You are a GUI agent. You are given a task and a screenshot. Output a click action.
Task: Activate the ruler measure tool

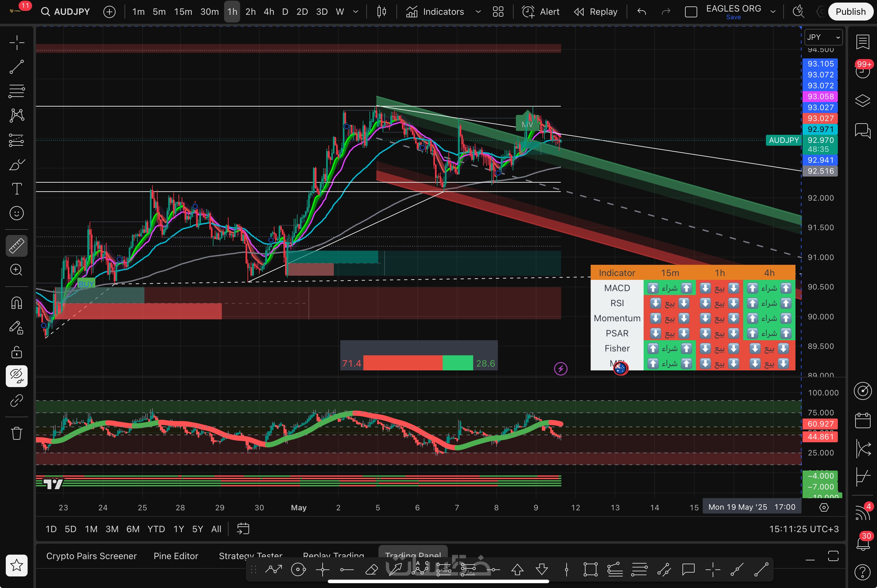tap(16, 246)
